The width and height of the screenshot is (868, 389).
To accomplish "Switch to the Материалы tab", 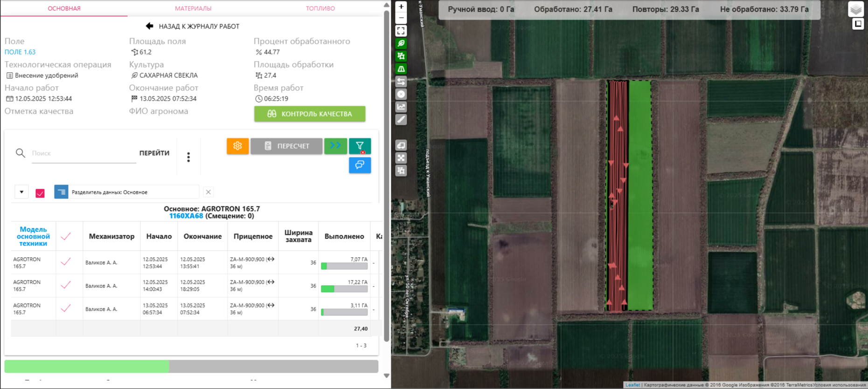I will [x=193, y=8].
